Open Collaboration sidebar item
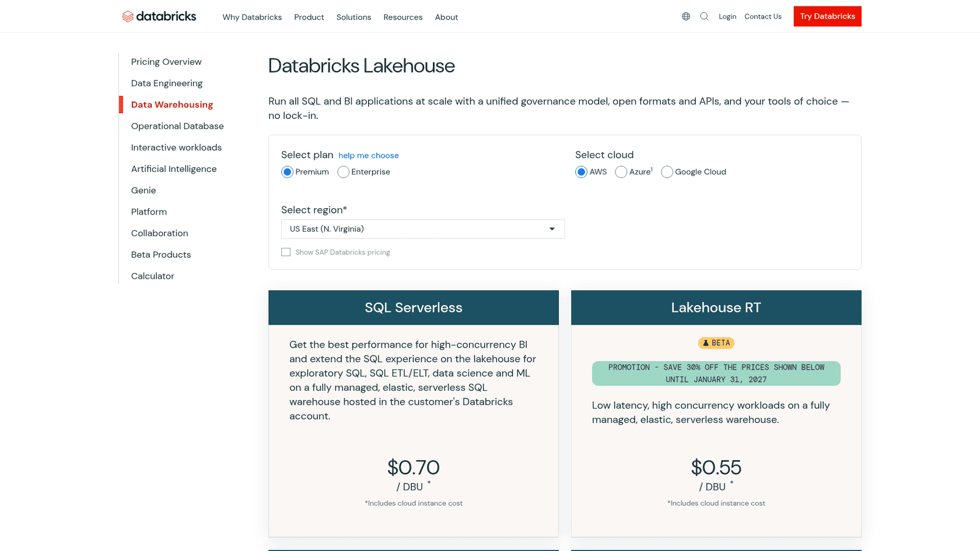Screen dimensions: 980x551 tap(160, 233)
